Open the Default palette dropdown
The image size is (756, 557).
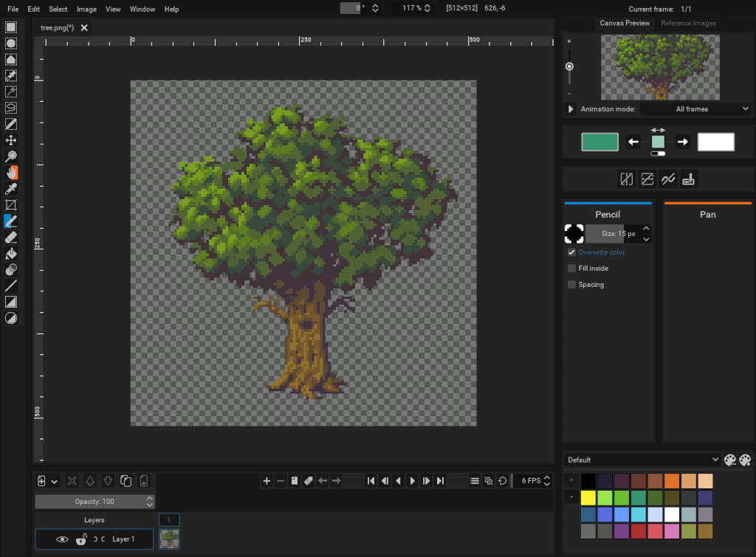(641, 460)
